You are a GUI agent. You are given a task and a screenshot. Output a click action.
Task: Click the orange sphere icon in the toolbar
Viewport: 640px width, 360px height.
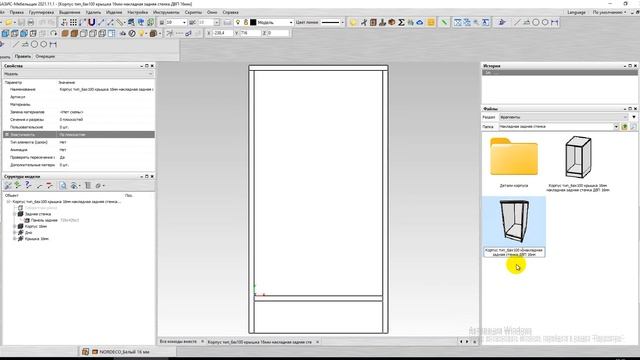tap(392, 22)
